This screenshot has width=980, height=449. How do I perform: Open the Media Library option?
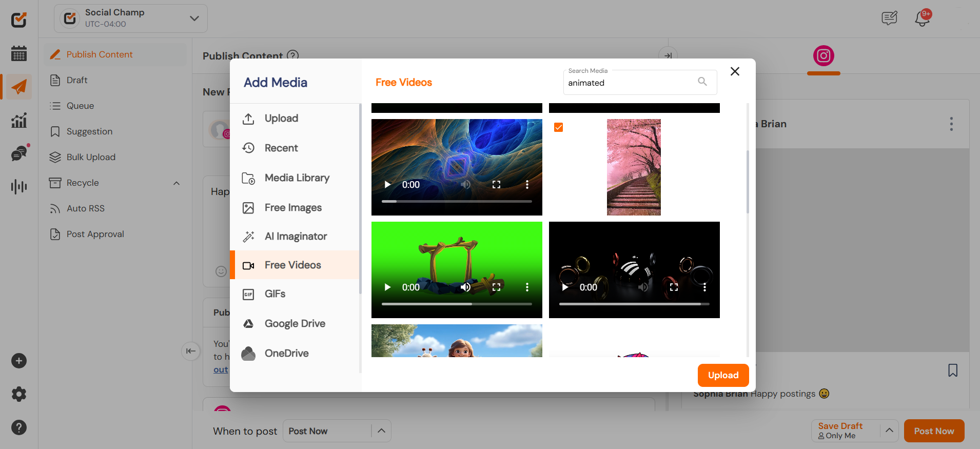coord(297,178)
